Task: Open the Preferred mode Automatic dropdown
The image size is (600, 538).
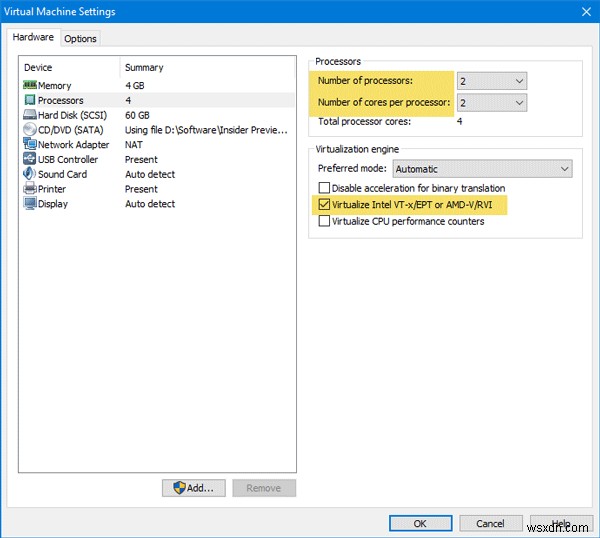Action: (483, 169)
